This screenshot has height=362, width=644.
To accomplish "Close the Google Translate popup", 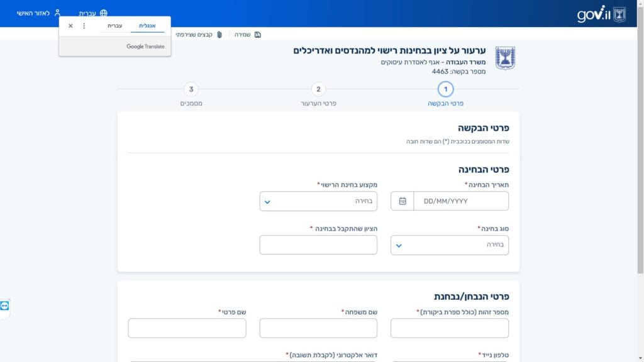I will [x=70, y=26].
